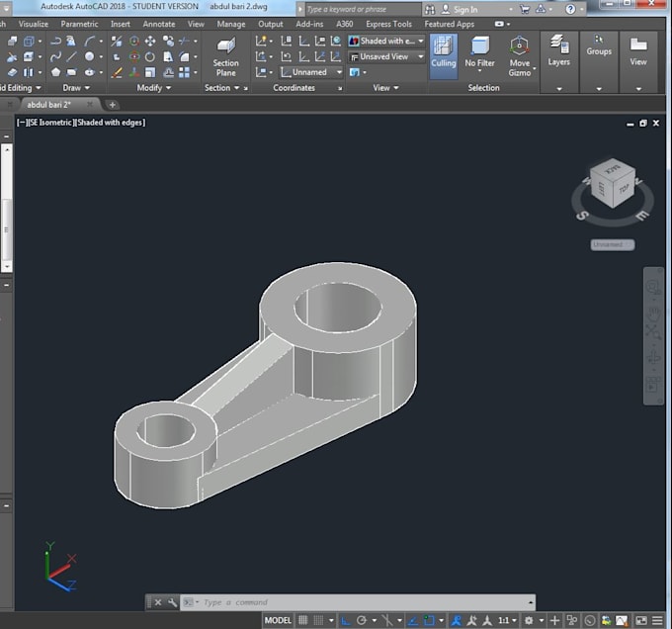Toggle snap mode in status bar

(x=318, y=620)
